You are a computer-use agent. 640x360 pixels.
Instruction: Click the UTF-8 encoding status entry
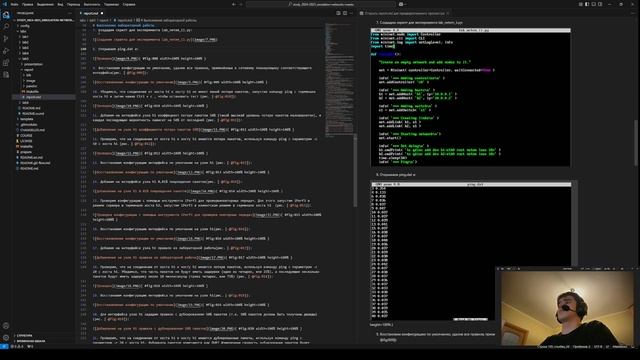(598, 347)
